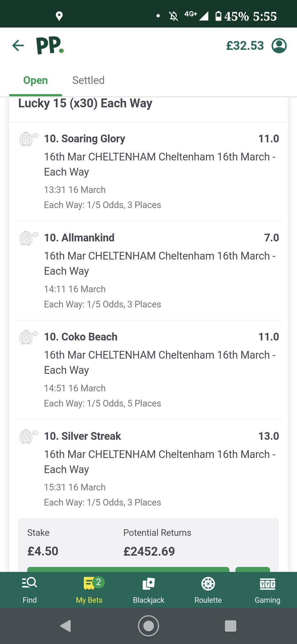
Task: Open Roulette wheel icon
Action: pyautogui.click(x=208, y=584)
